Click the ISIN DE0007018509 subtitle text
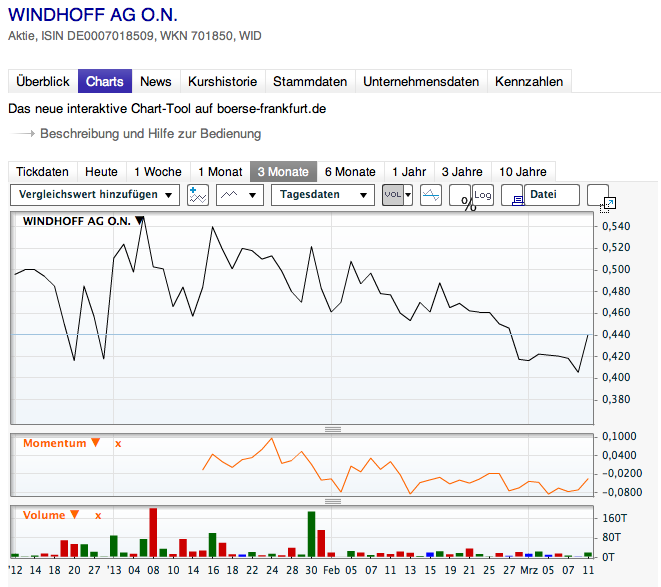The height and width of the screenshot is (587, 661). pos(98,36)
